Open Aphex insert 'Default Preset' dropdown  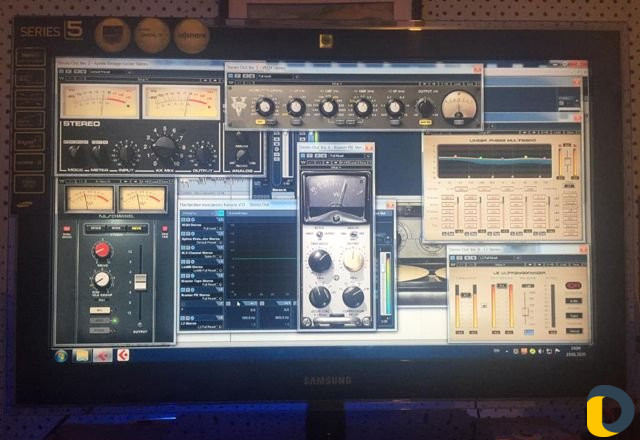(x=209, y=243)
